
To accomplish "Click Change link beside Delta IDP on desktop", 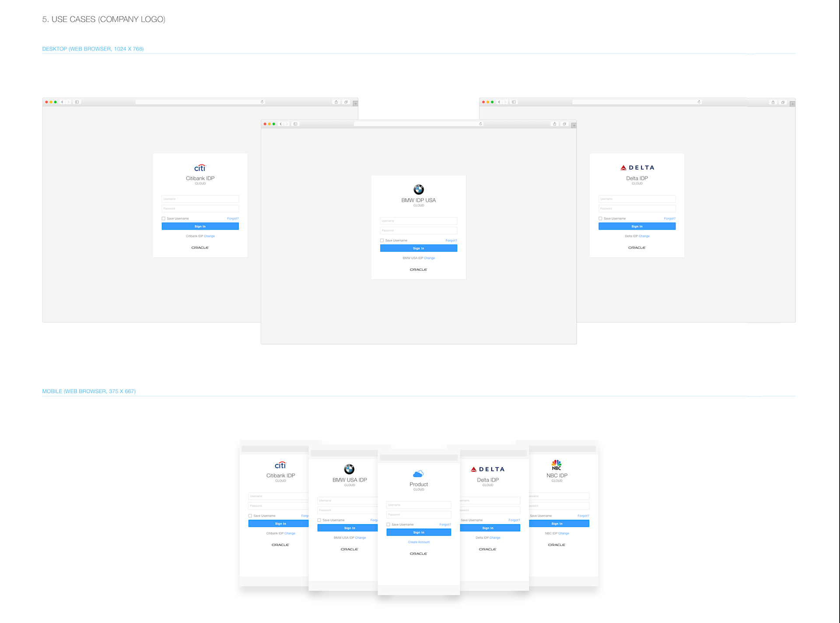I will point(644,236).
